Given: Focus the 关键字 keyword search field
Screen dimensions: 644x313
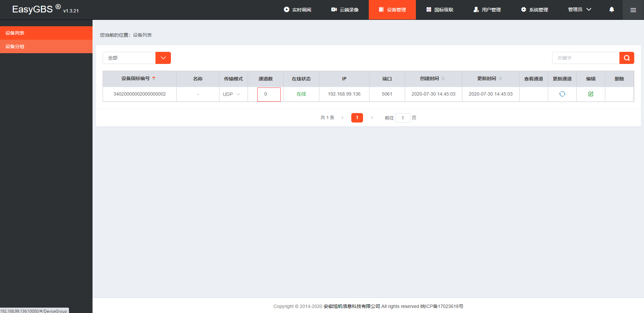Looking at the screenshot, I should 586,58.
